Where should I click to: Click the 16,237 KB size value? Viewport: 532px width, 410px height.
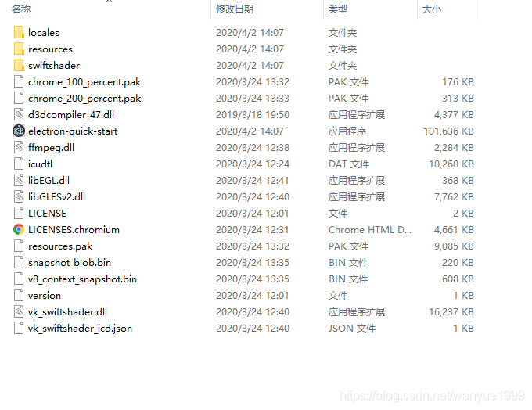[x=451, y=312]
